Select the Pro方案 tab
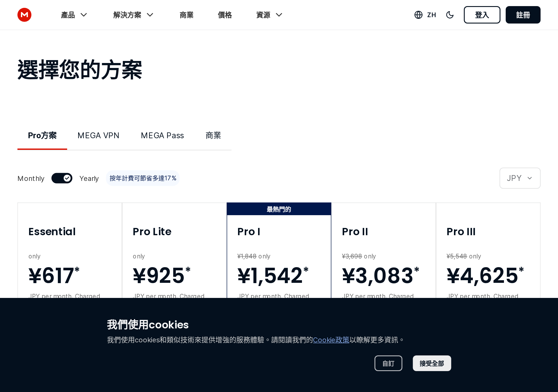Screen dimensions: 558x392 click(x=42, y=136)
